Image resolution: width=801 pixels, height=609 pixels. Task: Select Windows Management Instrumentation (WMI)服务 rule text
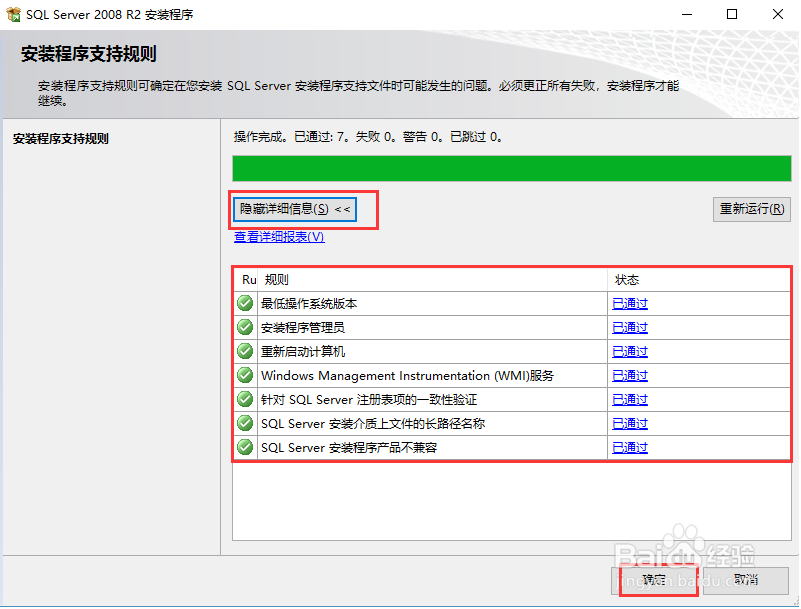click(408, 376)
